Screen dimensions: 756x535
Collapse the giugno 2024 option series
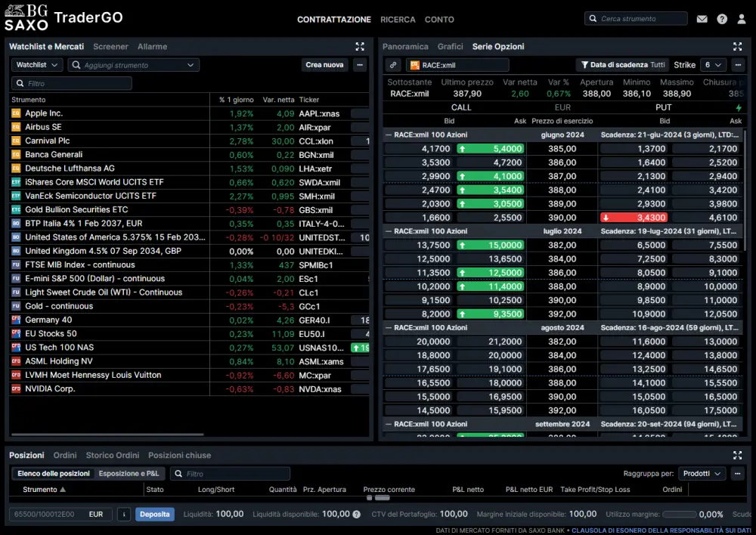point(388,135)
